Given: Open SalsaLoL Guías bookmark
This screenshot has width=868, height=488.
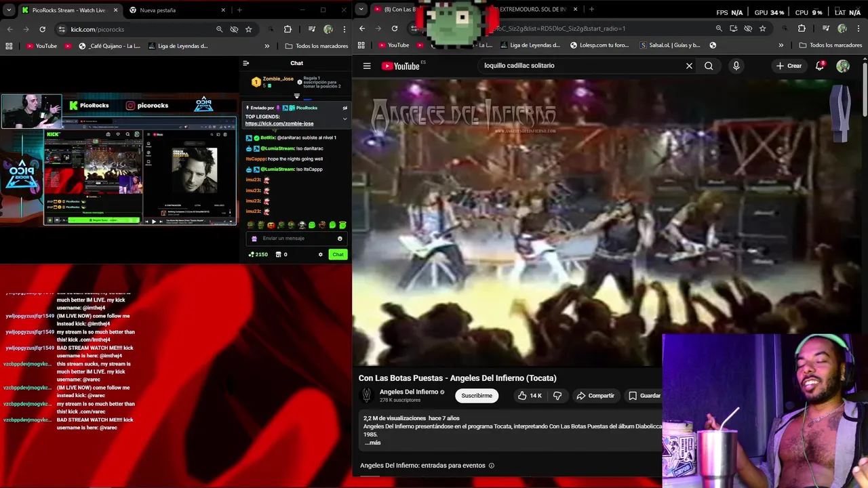Looking at the screenshot, I should [x=671, y=45].
